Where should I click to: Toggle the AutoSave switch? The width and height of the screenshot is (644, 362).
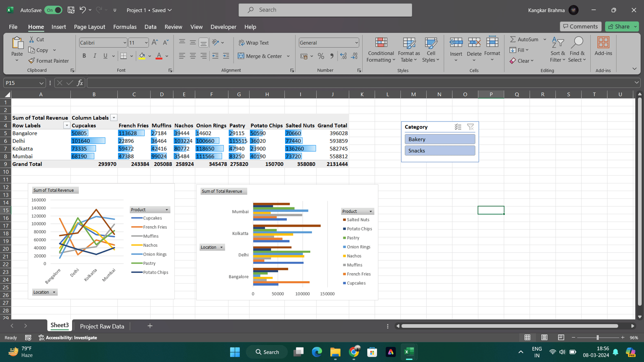(53, 10)
